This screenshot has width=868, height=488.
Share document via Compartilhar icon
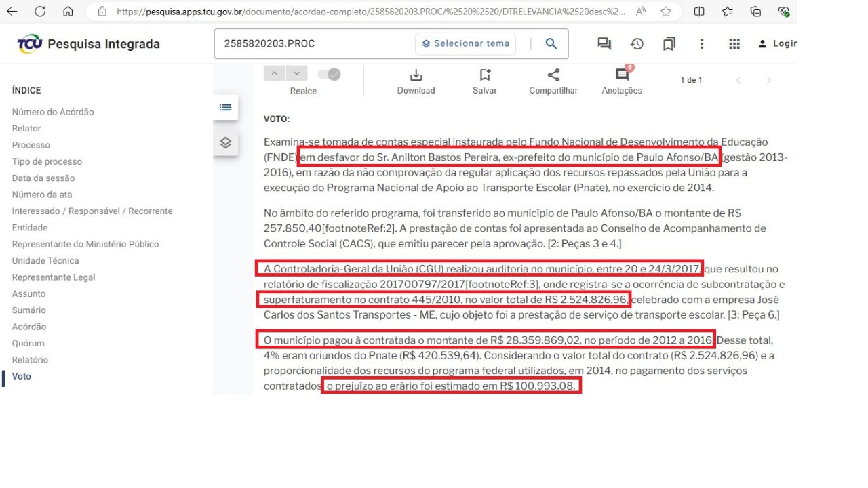pyautogui.click(x=553, y=75)
